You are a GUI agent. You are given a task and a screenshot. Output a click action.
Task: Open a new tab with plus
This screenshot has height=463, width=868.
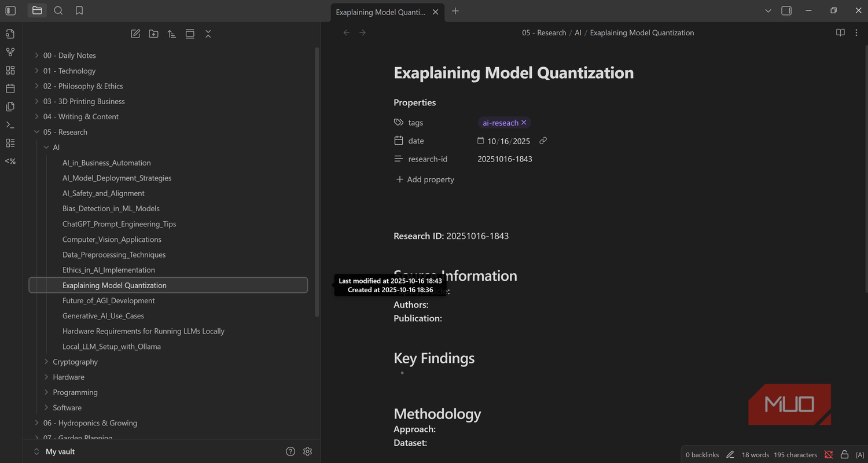455,11
